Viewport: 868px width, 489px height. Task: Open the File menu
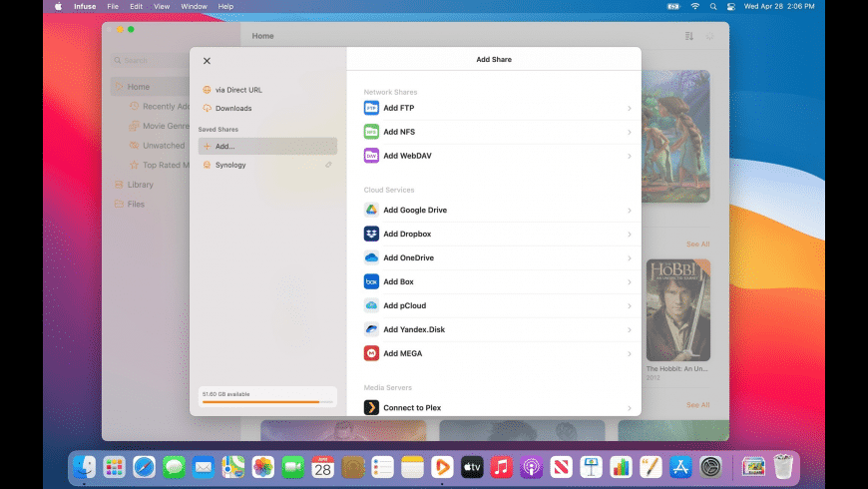click(113, 7)
